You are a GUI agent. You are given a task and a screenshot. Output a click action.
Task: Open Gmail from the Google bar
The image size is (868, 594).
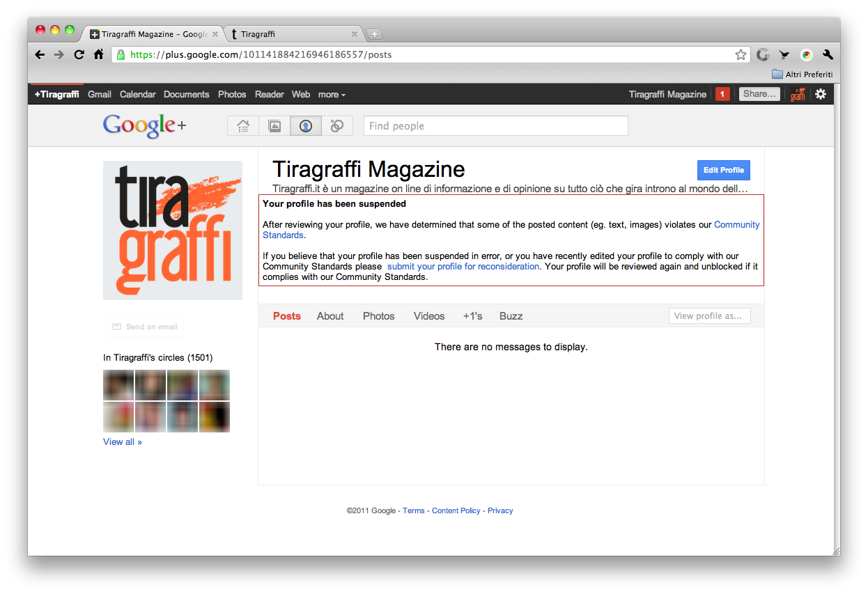coord(100,94)
